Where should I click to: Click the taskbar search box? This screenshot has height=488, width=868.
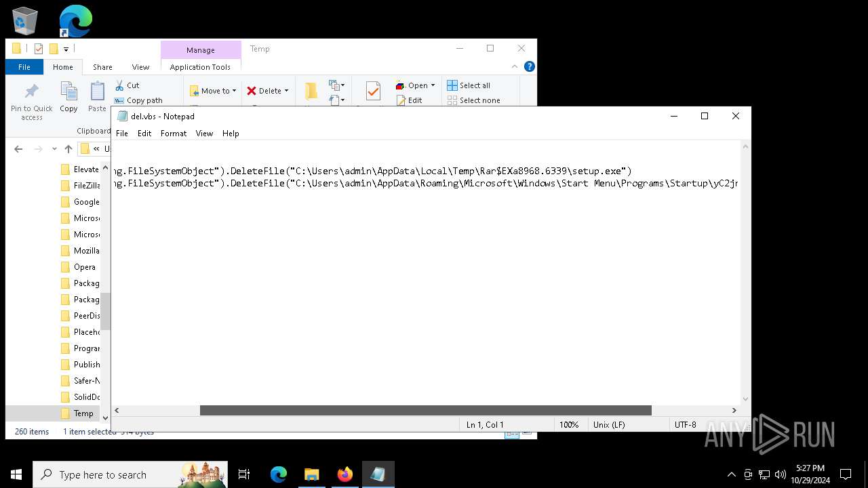[130, 474]
